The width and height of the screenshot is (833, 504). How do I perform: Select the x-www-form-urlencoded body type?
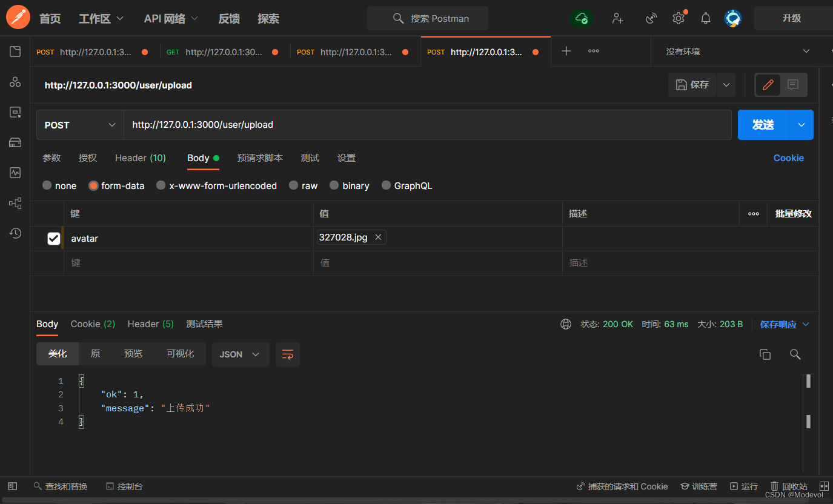161,185
